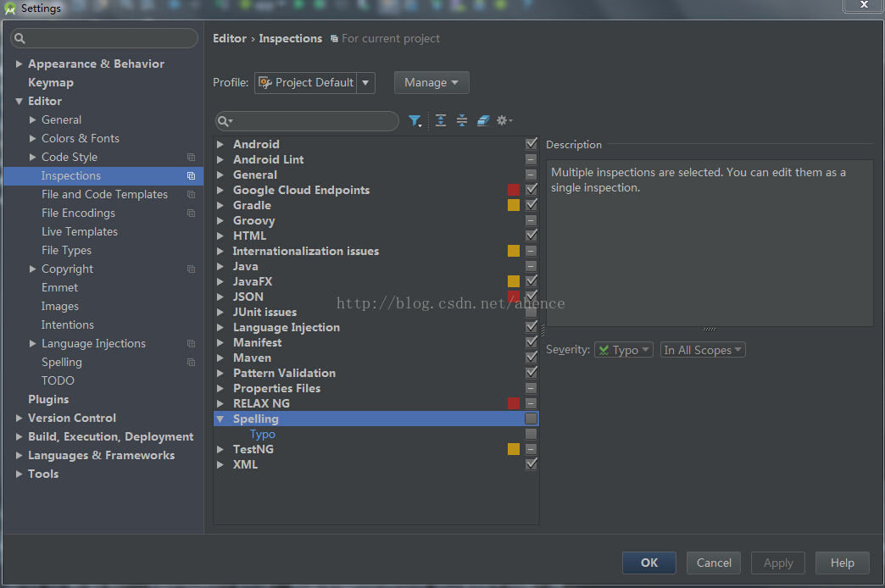The width and height of the screenshot is (885, 588).
Task: Click the Editor breadcrumb label
Action: pyautogui.click(x=230, y=38)
